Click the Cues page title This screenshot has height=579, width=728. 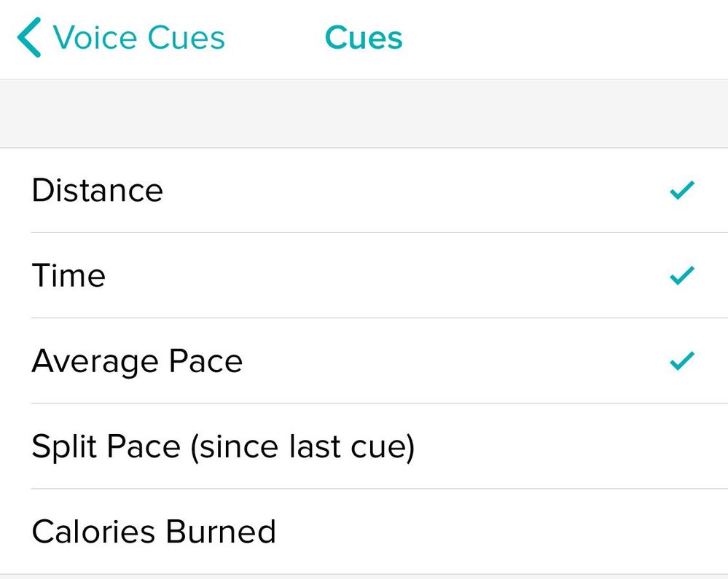click(364, 38)
